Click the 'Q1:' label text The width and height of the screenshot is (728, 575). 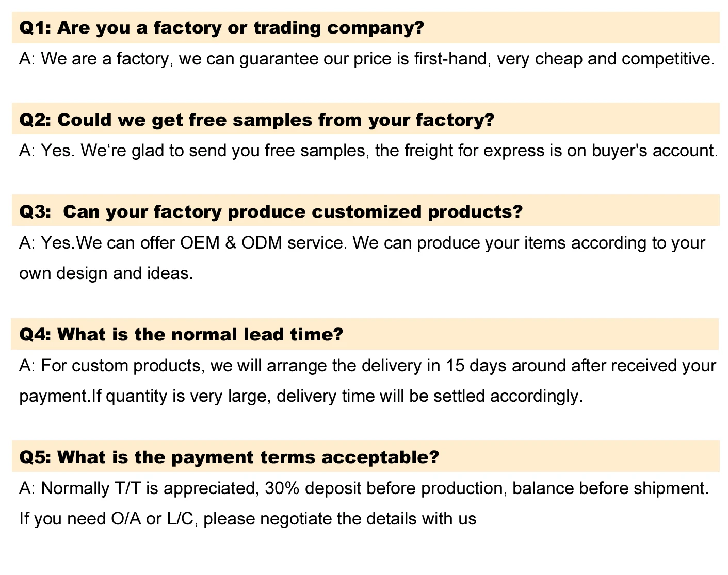35,28
